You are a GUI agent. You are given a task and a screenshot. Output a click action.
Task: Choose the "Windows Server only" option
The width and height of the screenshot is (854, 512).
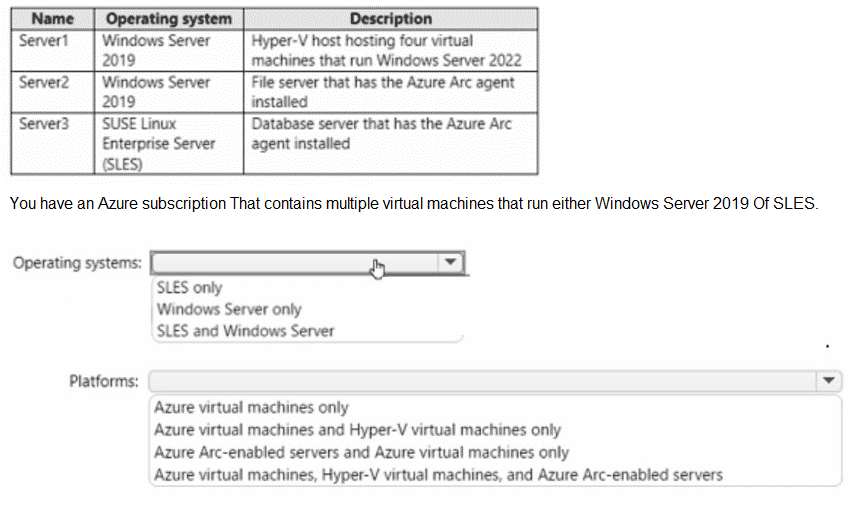(229, 309)
